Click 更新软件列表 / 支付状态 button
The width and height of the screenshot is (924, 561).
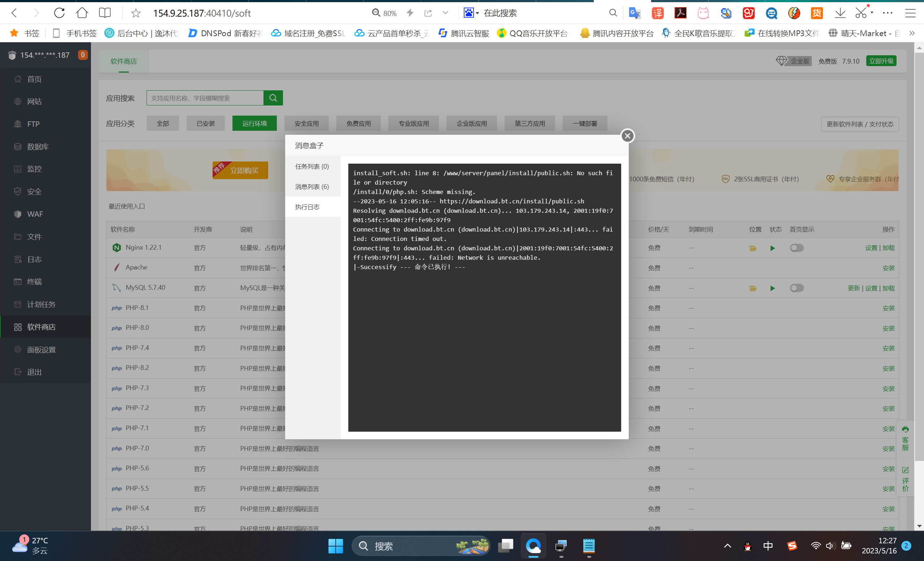pyautogui.click(x=860, y=124)
